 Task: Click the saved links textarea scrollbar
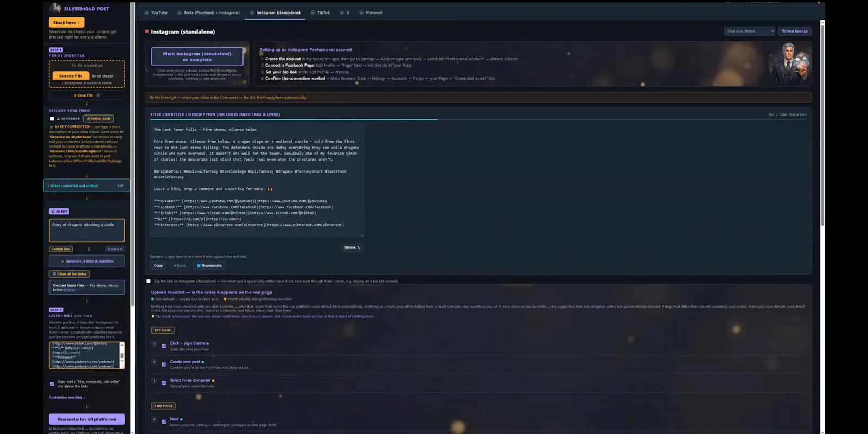122,355
